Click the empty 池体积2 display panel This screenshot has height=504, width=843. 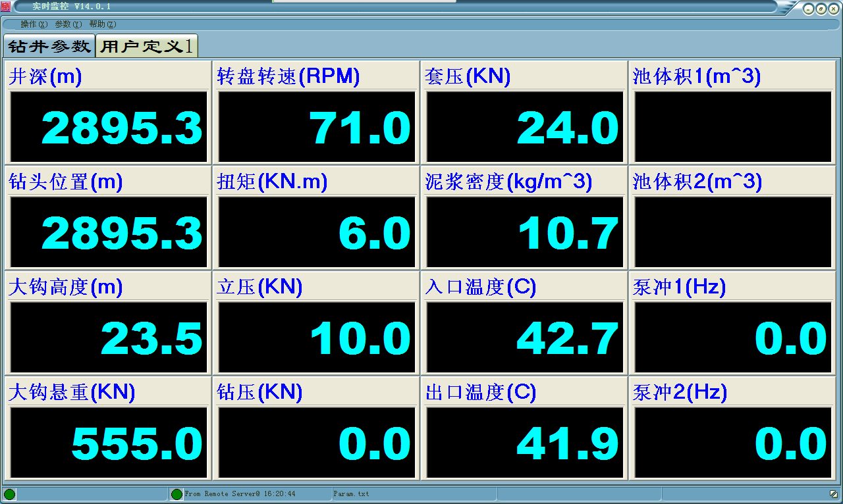pyautogui.click(x=733, y=232)
